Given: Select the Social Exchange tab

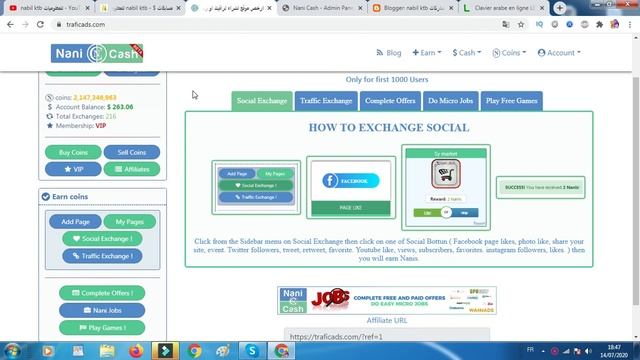Looking at the screenshot, I should (x=262, y=101).
